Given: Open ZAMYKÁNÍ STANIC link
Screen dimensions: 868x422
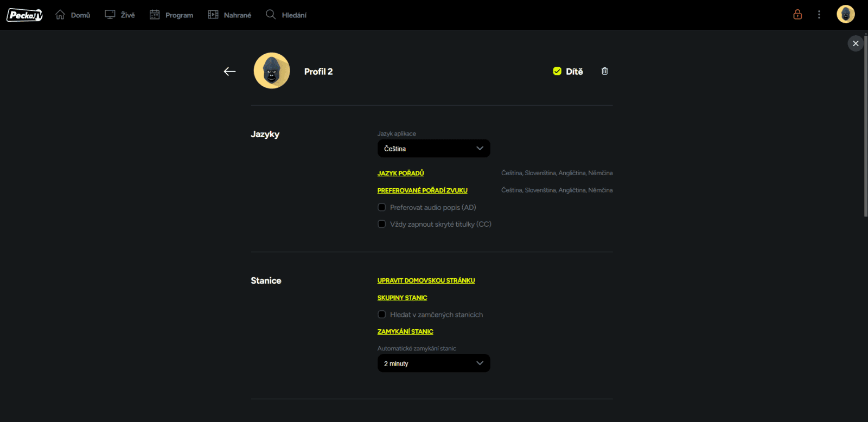Looking at the screenshot, I should pyautogui.click(x=405, y=331).
